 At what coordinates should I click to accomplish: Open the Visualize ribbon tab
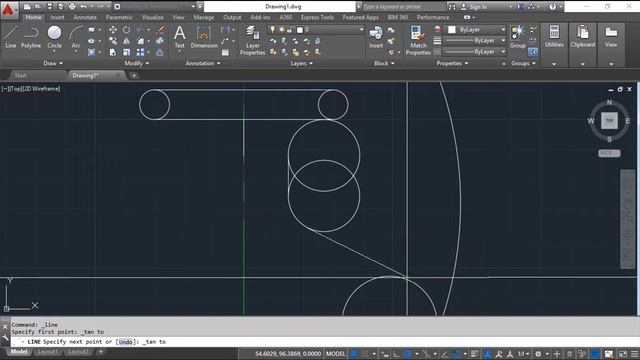coord(153,18)
